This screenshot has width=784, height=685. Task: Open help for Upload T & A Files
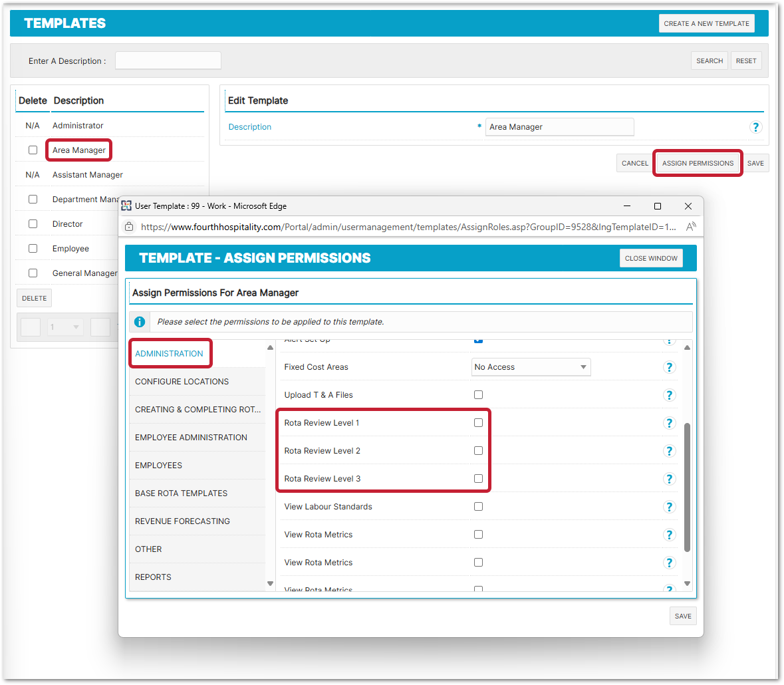pyautogui.click(x=670, y=395)
